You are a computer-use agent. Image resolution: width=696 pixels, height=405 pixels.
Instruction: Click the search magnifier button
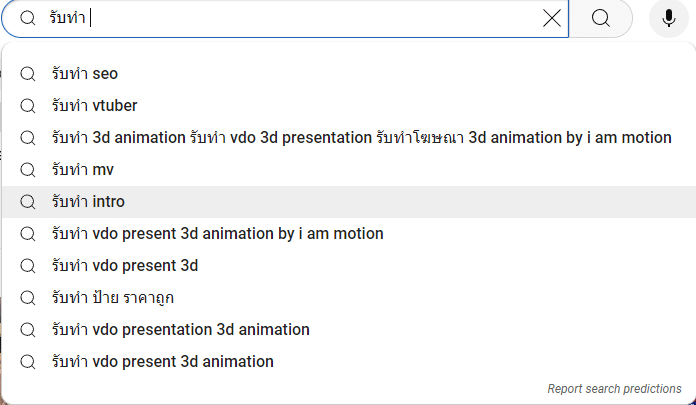coord(600,18)
